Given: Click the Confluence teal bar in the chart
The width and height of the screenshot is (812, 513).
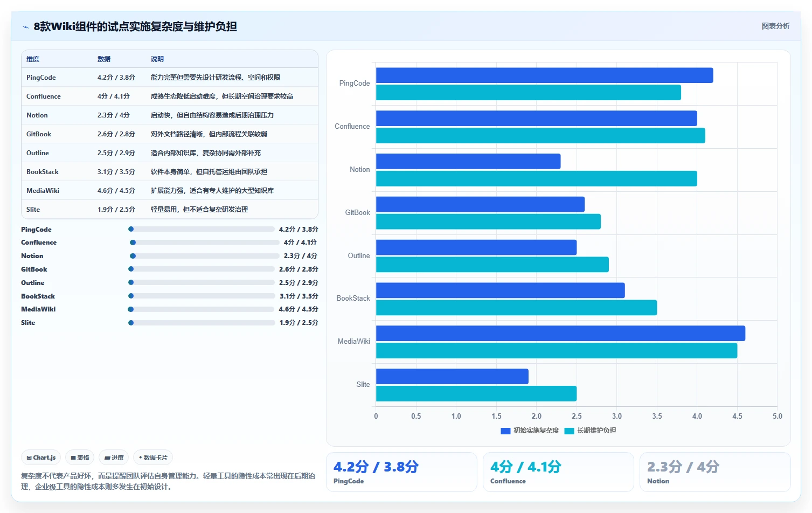Looking at the screenshot, I should tap(540, 135).
